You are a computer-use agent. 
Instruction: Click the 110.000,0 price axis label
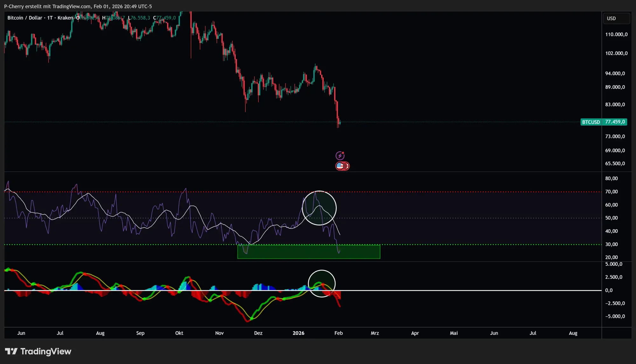coord(616,34)
